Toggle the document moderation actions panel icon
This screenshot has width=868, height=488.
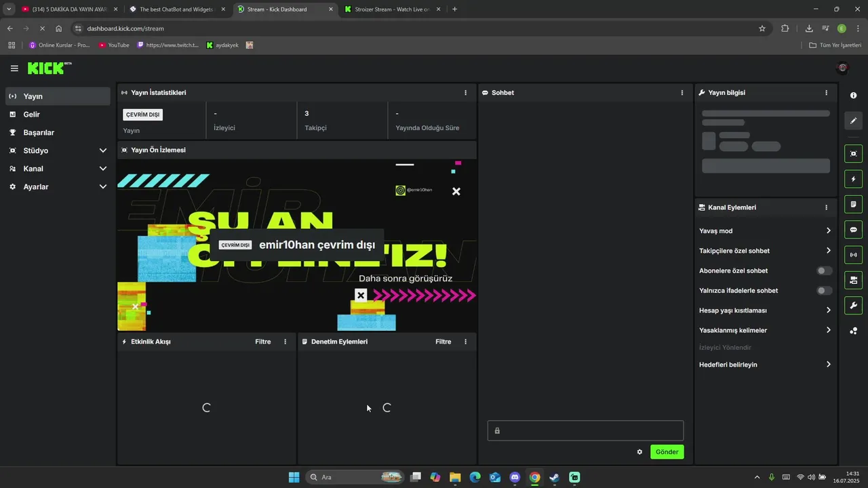853,204
